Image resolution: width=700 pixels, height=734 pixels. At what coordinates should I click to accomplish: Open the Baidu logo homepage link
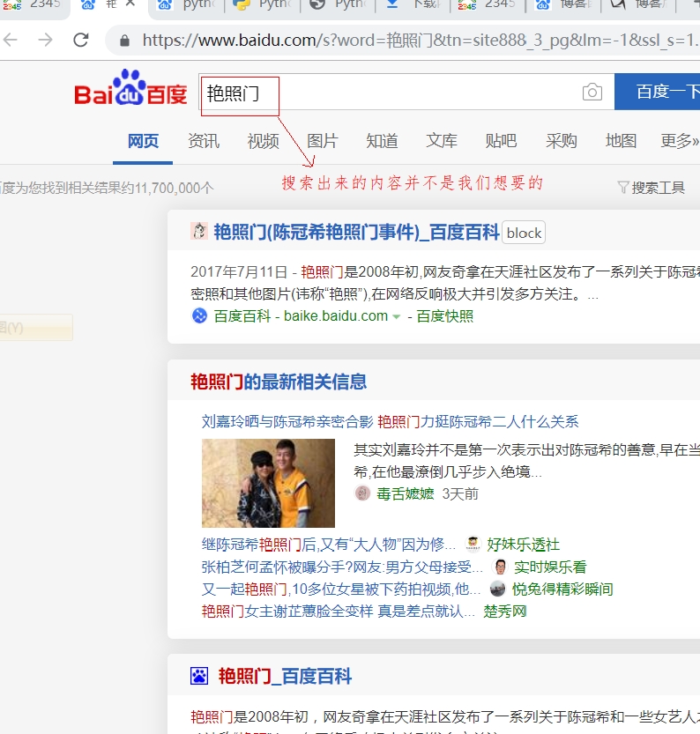(x=130, y=88)
